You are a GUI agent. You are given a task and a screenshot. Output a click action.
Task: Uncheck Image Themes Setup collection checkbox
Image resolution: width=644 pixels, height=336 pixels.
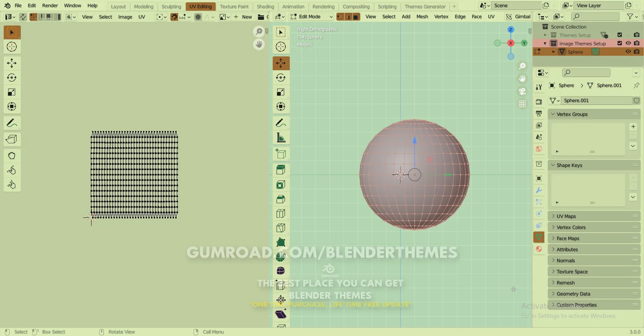click(x=620, y=43)
